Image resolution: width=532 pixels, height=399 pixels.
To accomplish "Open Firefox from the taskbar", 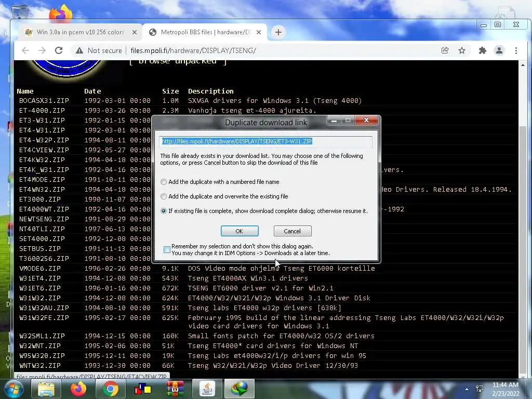I will [78, 389].
